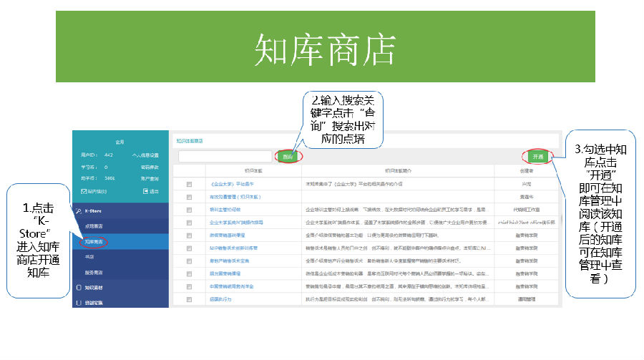Image resolution: width=644 pixels, height=360 pixels.
Task: Click the 创建者 column header
Action: coord(527,170)
